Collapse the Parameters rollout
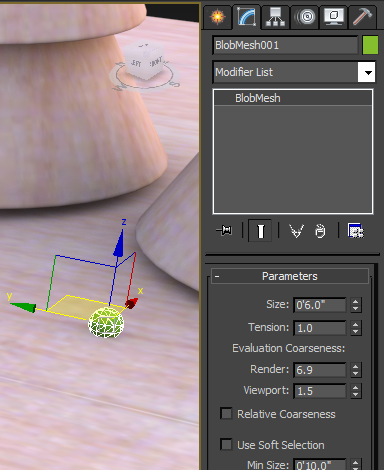This screenshot has width=384, height=470. click(x=290, y=276)
